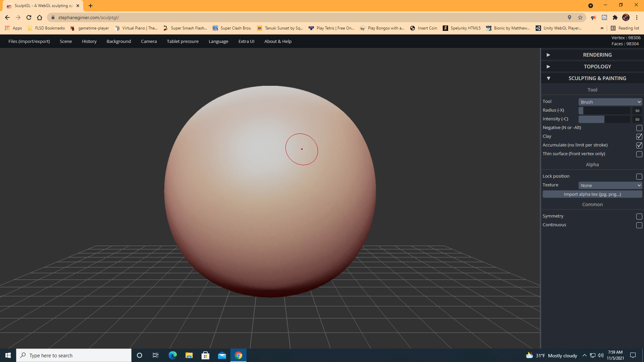Show more bookmarks chevron
644x362 pixels.
[602, 28]
